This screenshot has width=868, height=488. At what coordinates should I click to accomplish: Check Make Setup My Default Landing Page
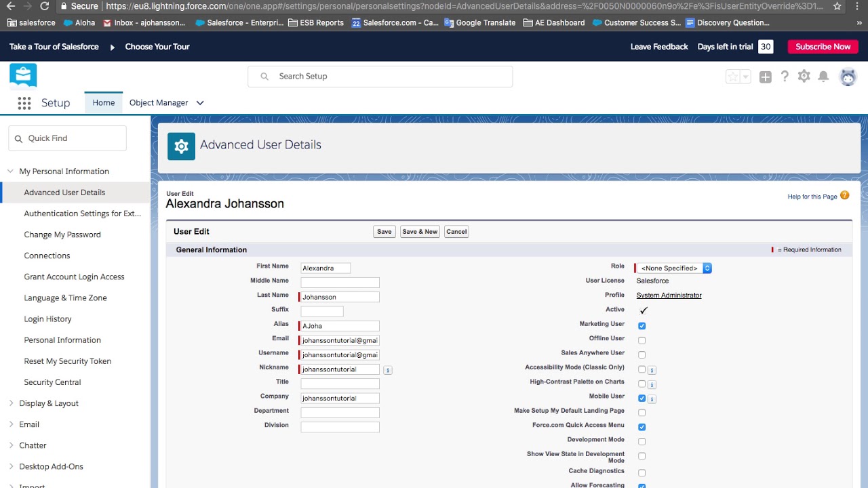(x=642, y=413)
